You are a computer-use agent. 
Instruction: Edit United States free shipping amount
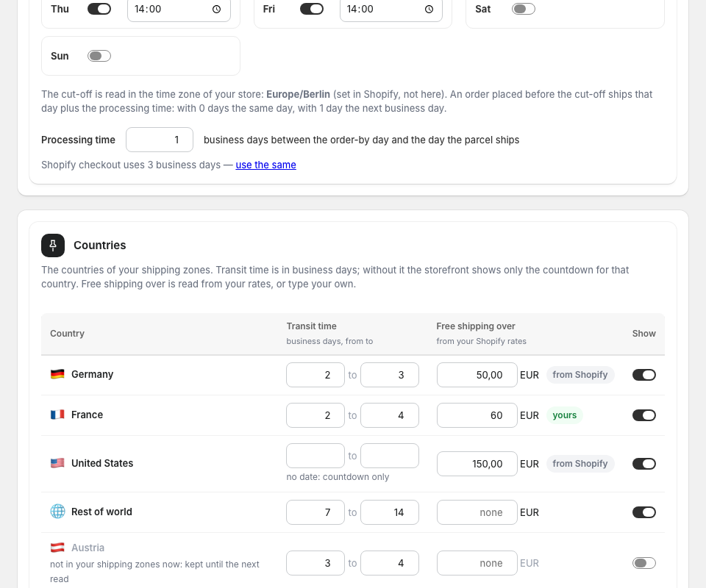point(477,464)
